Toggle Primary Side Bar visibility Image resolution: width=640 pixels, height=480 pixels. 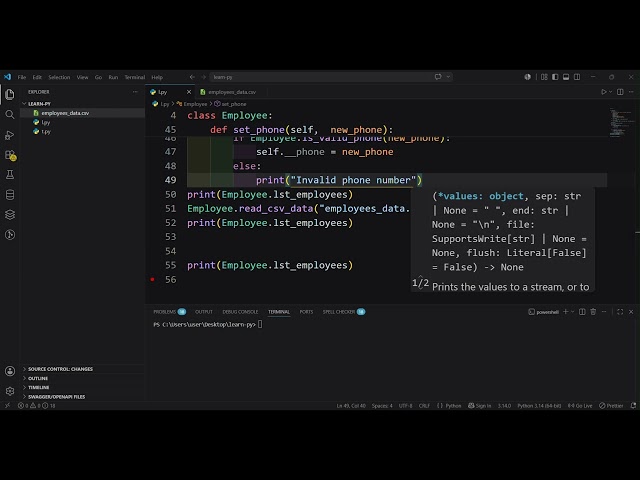pos(555,77)
